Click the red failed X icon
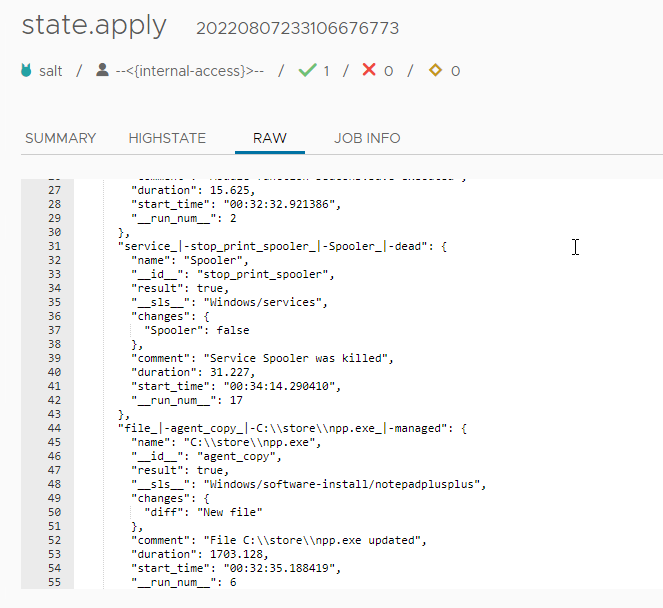 pos(369,69)
